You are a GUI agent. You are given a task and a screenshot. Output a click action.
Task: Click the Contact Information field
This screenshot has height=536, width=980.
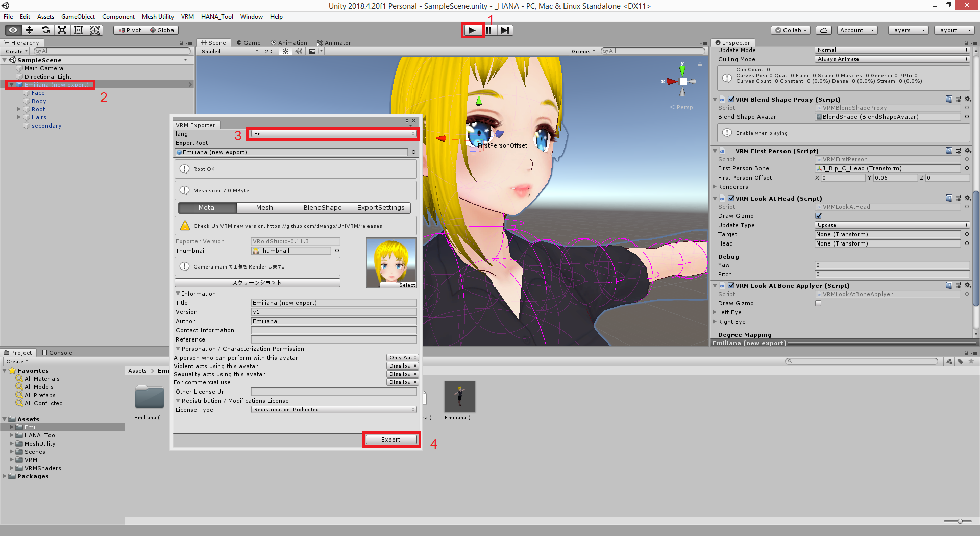coord(334,330)
